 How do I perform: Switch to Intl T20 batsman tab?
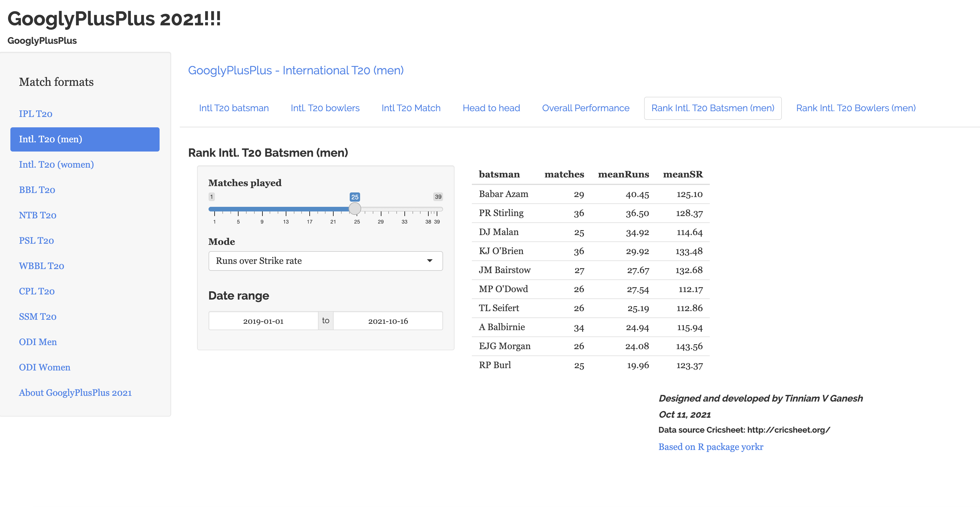[x=234, y=108]
